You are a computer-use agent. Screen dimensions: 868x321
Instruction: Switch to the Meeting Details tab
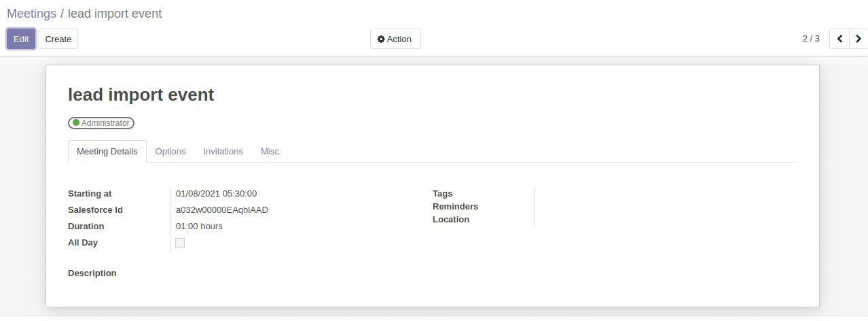(x=107, y=151)
